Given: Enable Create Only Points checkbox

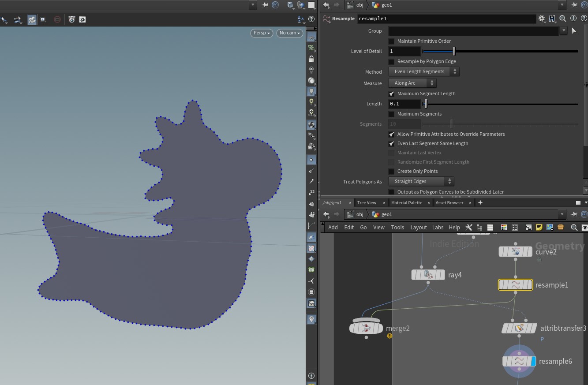Looking at the screenshot, I should [391, 172].
